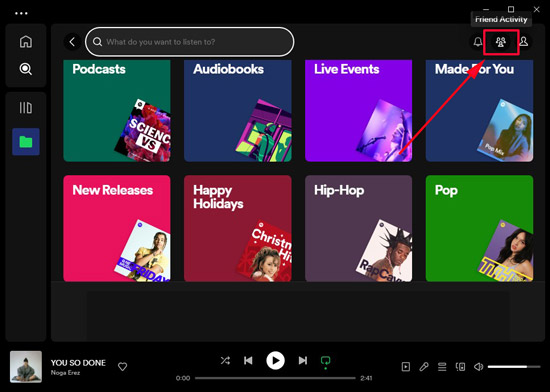Open the Pop category card
The image size is (550, 392).
coord(479,228)
